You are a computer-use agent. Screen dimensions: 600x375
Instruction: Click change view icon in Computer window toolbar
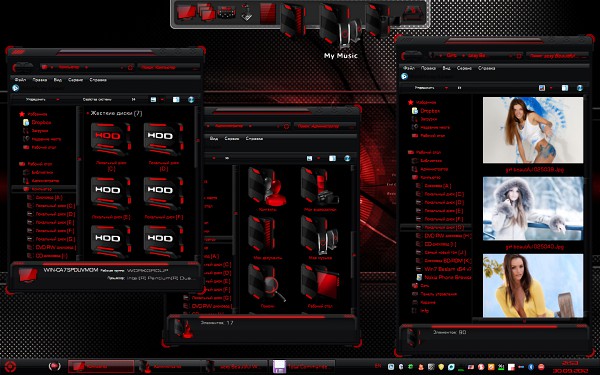click(x=153, y=99)
